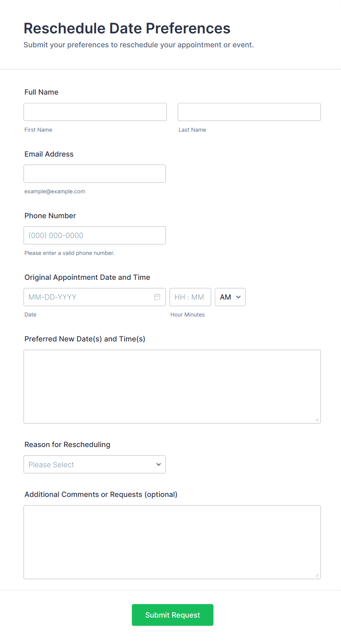The height and width of the screenshot is (644, 341).
Task: Click the Full Name label
Action: (41, 92)
